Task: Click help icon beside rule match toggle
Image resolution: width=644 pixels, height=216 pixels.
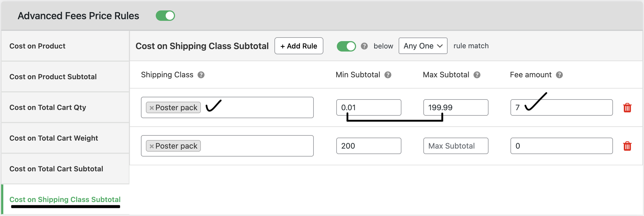Action: (364, 46)
